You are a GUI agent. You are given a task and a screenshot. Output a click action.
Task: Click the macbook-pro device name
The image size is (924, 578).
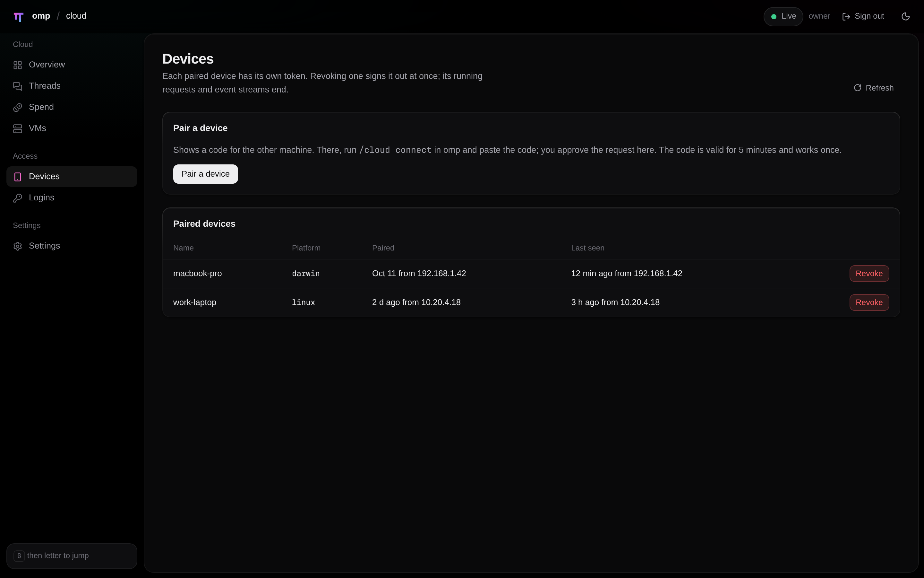tap(197, 274)
